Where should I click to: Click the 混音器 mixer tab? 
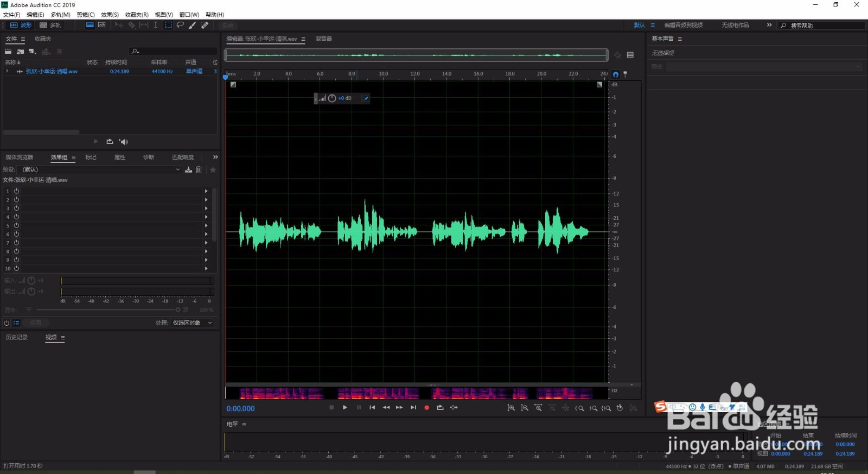(323, 39)
